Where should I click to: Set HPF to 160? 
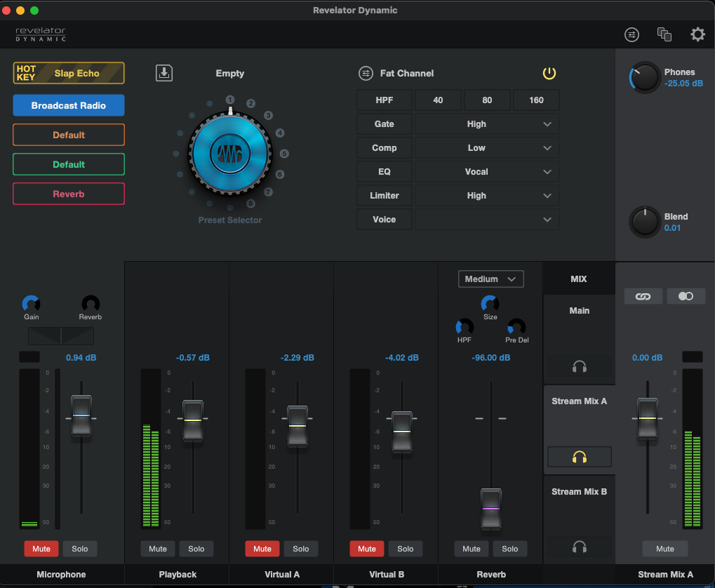point(536,100)
